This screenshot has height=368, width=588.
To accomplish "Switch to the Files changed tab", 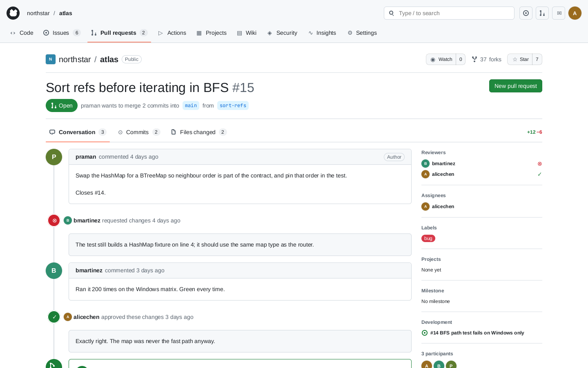I will pos(198,132).
